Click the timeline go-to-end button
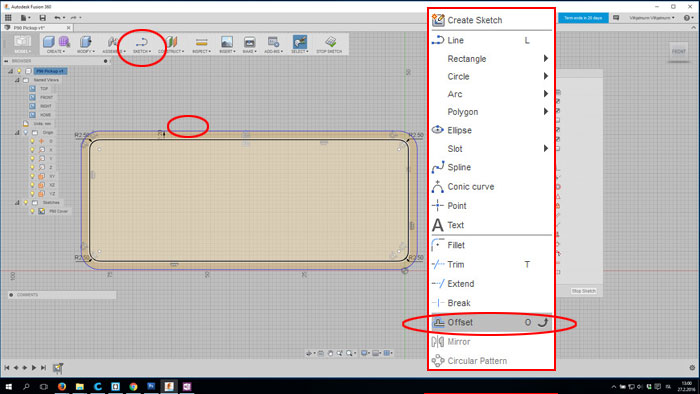 43,368
